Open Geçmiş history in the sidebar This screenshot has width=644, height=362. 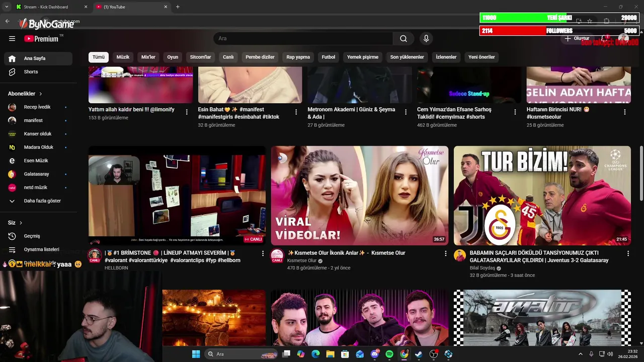[x=38, y=236]
